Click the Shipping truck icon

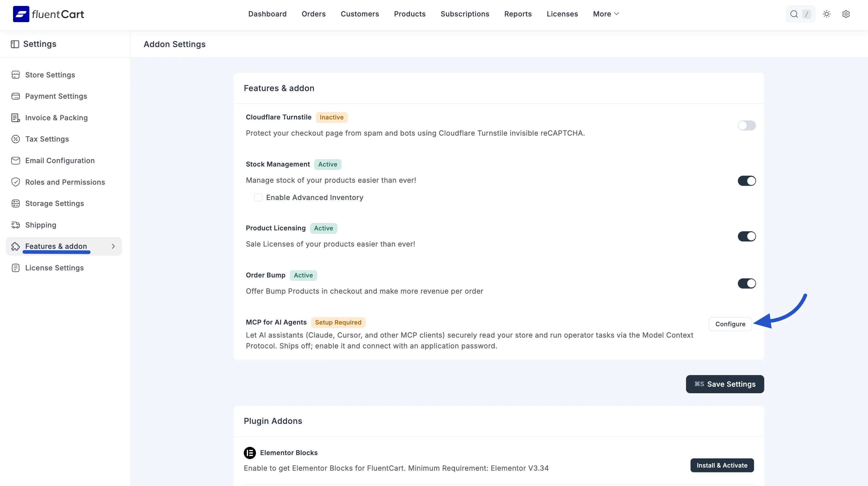pos(16,225)
